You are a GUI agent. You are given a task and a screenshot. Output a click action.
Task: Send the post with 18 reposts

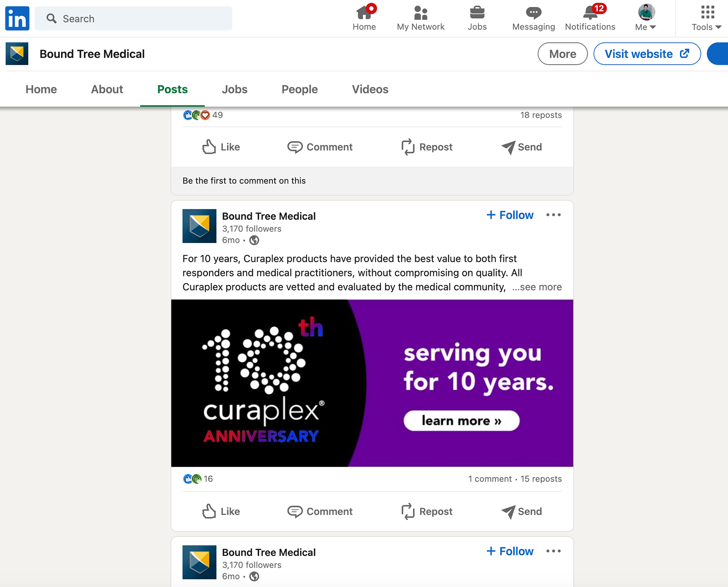coord(521,147)
